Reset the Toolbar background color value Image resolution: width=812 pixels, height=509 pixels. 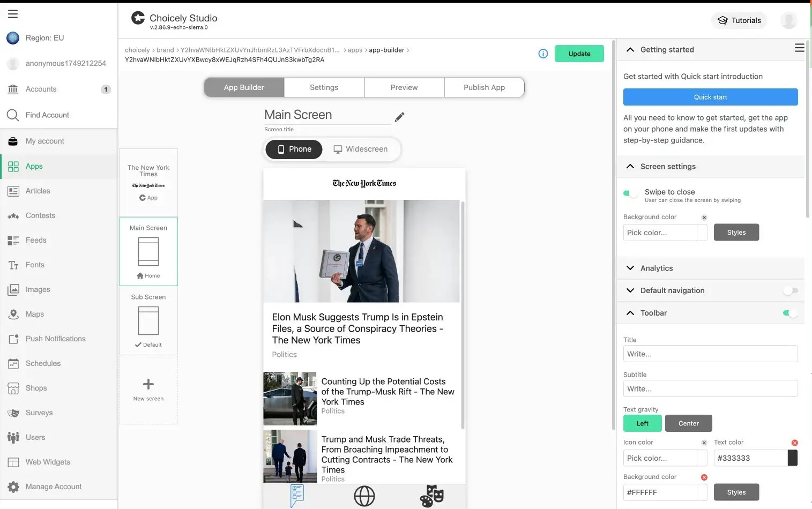coord(704,477)
